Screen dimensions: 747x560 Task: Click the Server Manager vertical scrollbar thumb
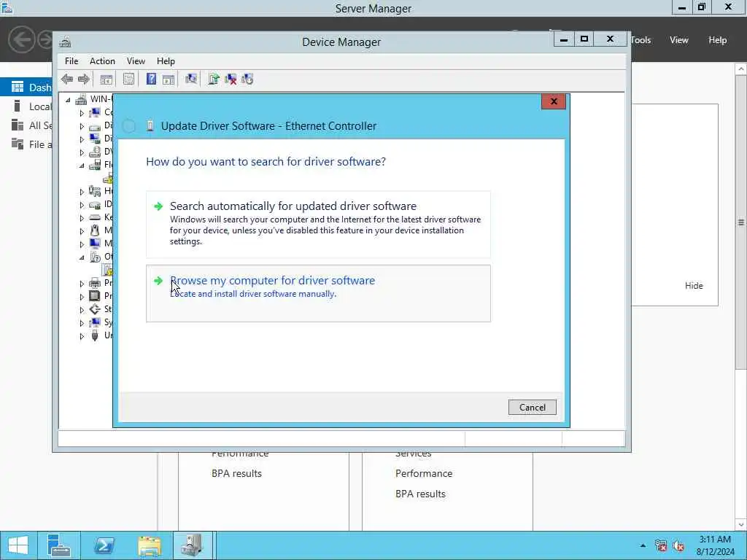[x=741, y=222]
